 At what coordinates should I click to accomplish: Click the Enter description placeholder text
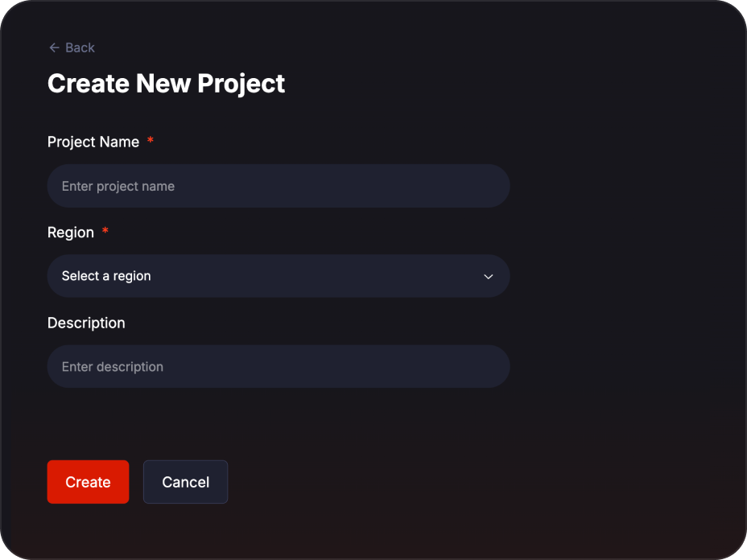113,367
